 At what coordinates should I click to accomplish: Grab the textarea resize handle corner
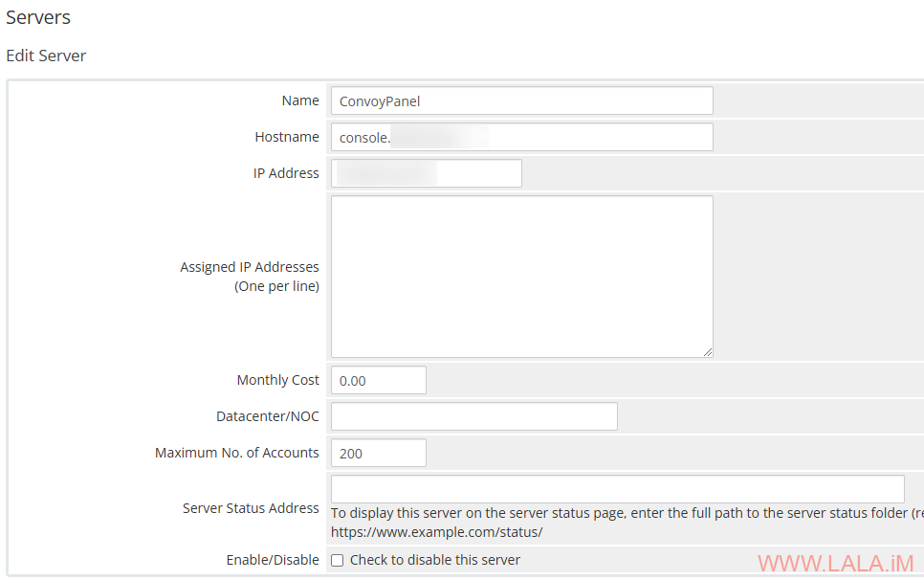point(708,352)
